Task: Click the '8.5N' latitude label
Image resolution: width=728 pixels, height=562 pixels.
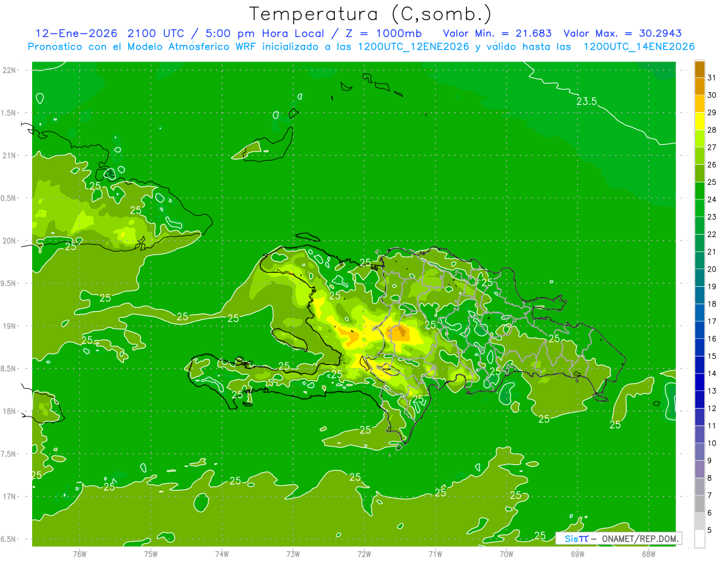Action: [9, 369]
